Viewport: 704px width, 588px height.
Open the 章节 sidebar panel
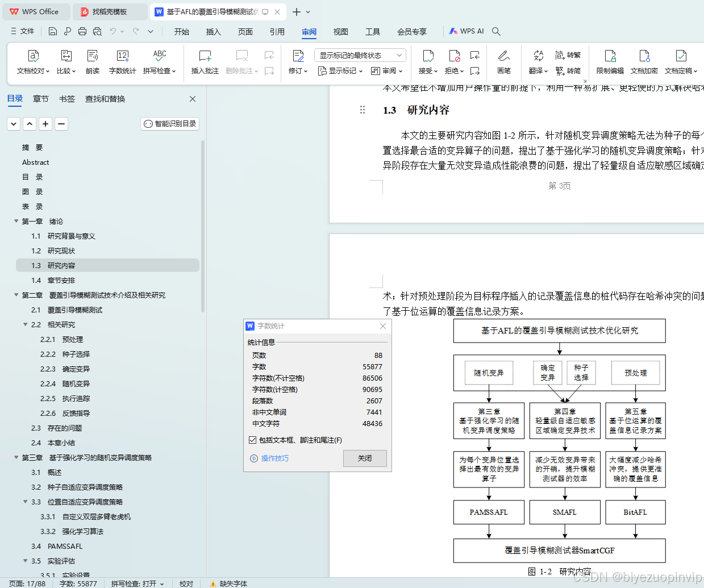[x=40, y=98]
